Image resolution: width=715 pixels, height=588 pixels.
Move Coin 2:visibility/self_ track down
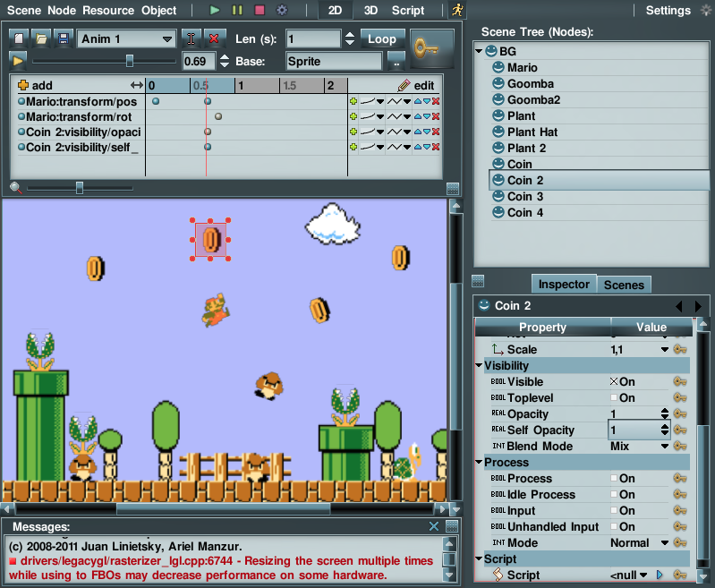tap(427, 147)
